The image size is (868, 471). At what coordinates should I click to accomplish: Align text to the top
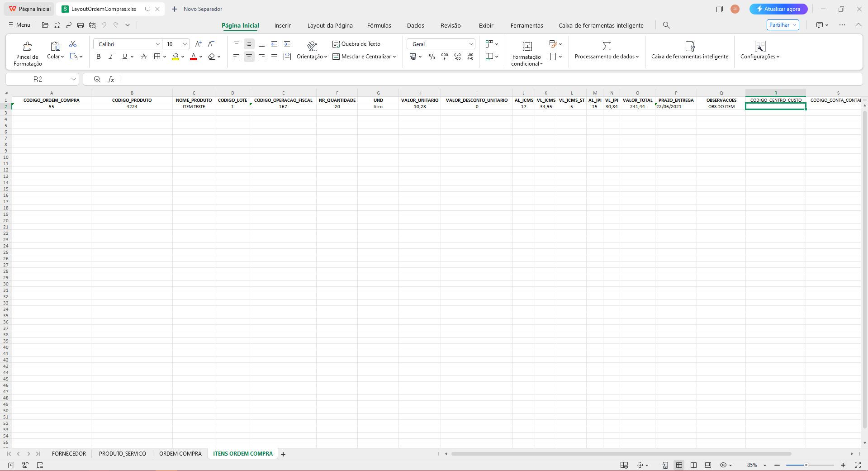236,44
